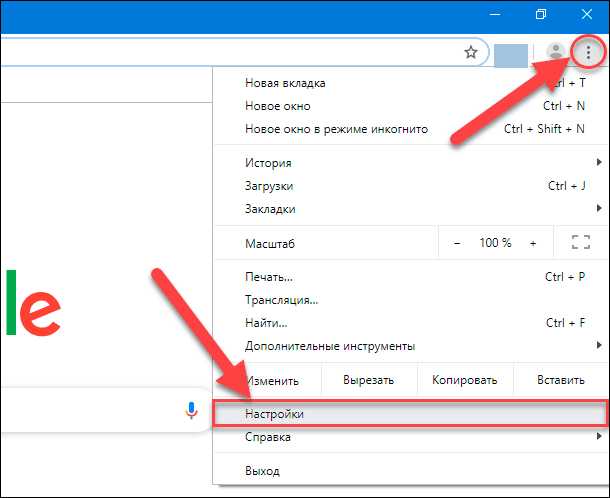This screenshot has height=498, width=610.
Task: Click the profile avatar icon
Action: tap(556, 51)
